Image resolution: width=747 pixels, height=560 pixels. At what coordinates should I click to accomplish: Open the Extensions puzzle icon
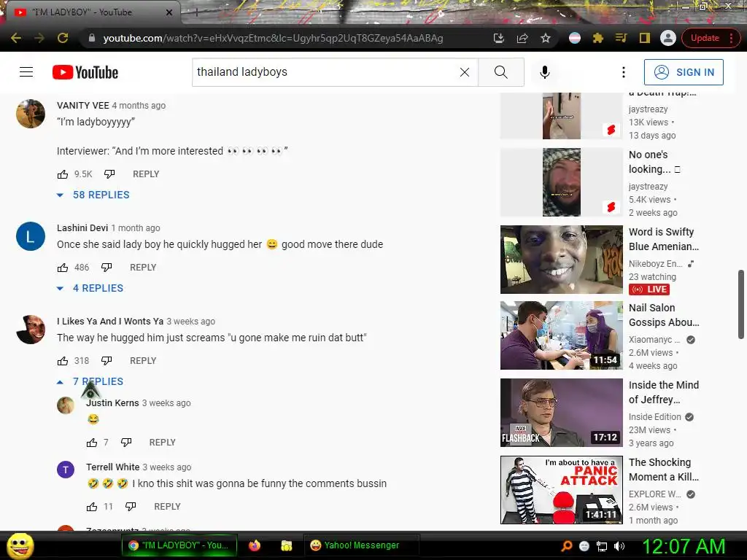(x=598, y=38)
